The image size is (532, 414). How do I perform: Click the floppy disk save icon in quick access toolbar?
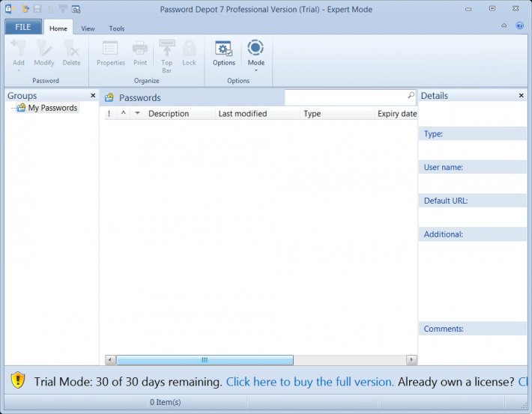pyautogui.click(x=37, y=9)
